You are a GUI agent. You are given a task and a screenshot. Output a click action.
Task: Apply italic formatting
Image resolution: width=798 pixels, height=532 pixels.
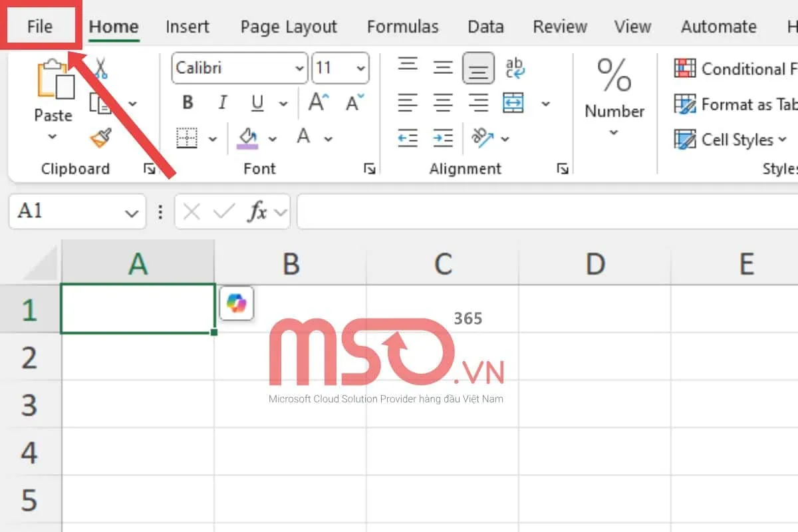(x=222, y=102)
